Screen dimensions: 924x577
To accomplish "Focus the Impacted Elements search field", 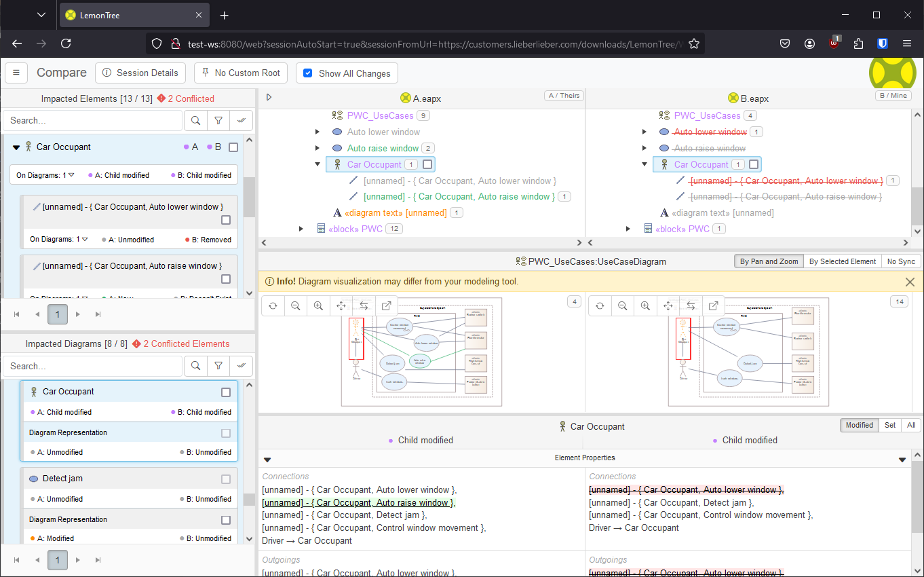I will click(x=93, y=120).
